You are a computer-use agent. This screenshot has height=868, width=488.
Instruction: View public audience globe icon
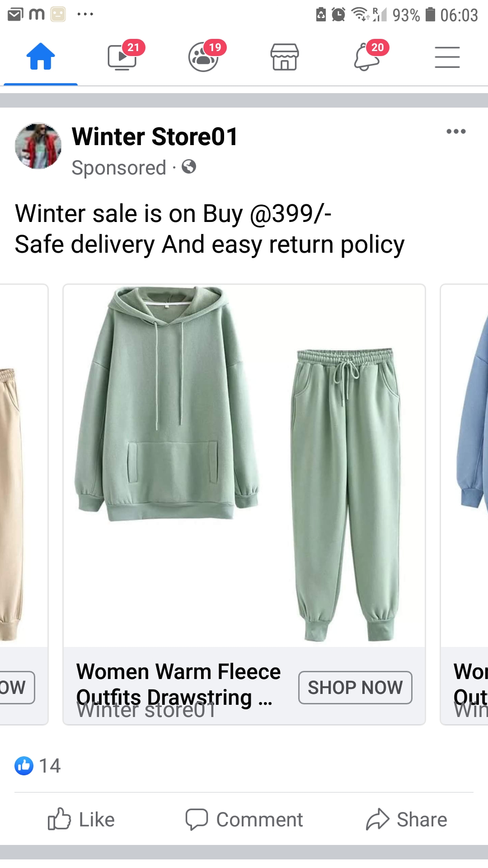click(x=189, y=167)
